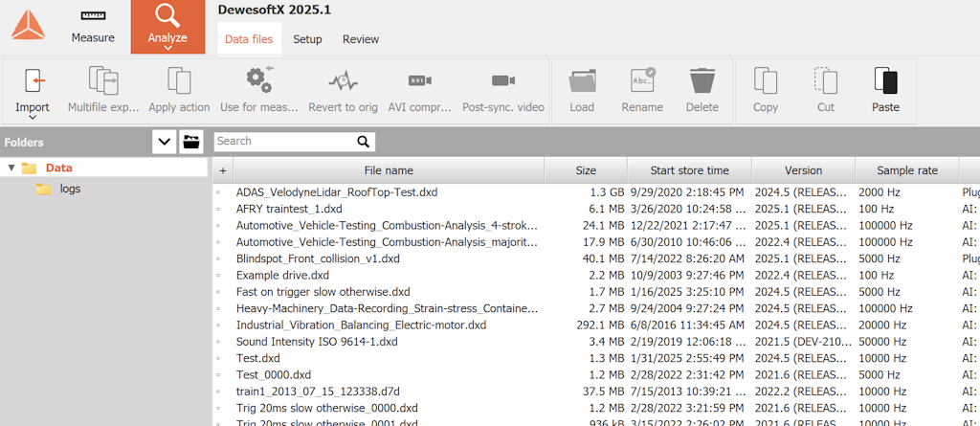
Task: Switch to the Setup tab
Action: point(307,39)
